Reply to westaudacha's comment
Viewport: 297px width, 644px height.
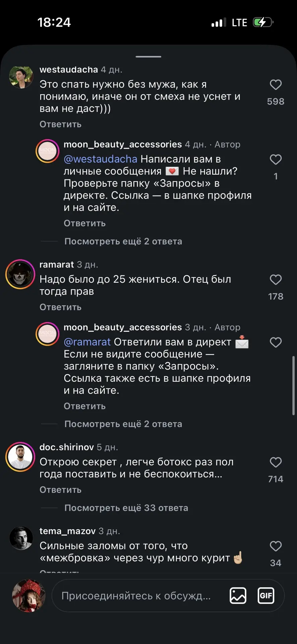[x=60, y=124]
